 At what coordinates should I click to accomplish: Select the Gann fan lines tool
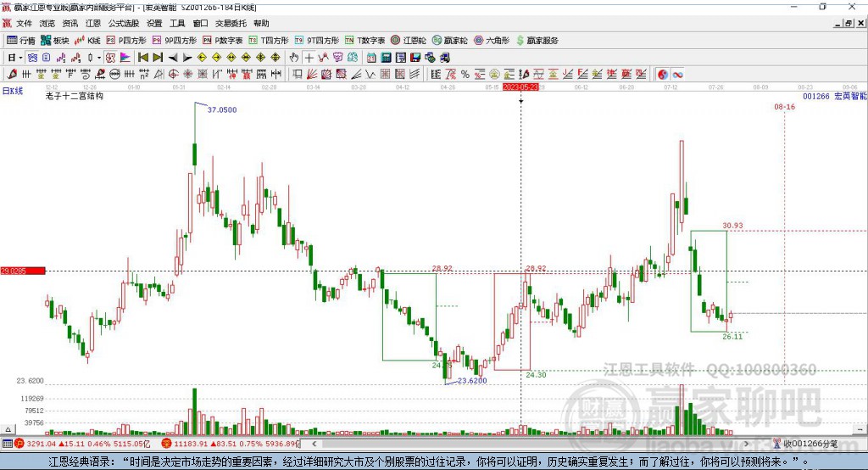(312, 75)
